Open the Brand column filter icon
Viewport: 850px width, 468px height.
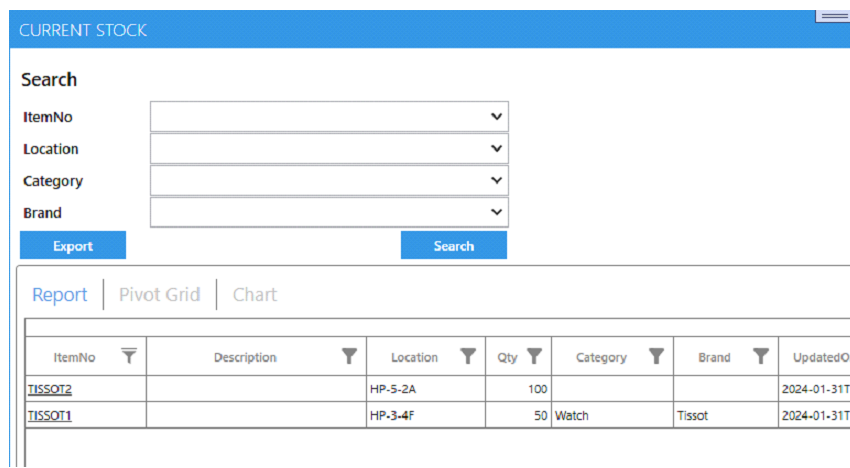pyautogui.click(x=761, y=356)
